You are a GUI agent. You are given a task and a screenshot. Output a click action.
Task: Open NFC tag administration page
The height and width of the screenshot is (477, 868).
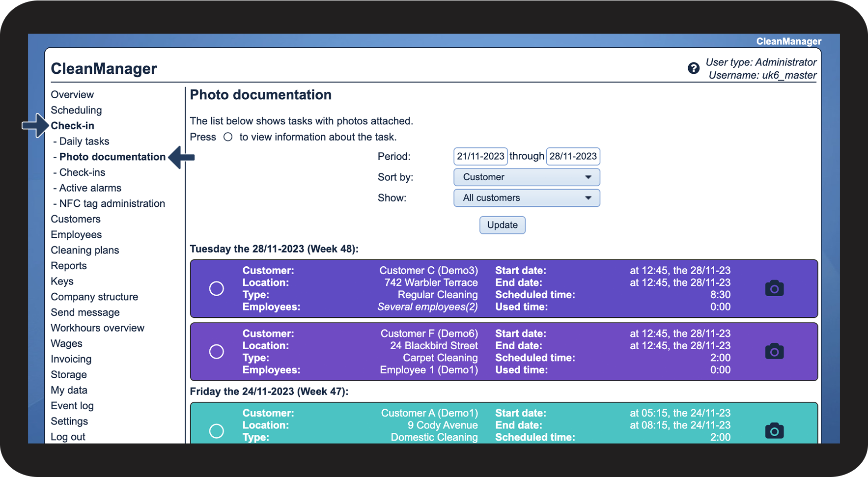pos(112,203)
